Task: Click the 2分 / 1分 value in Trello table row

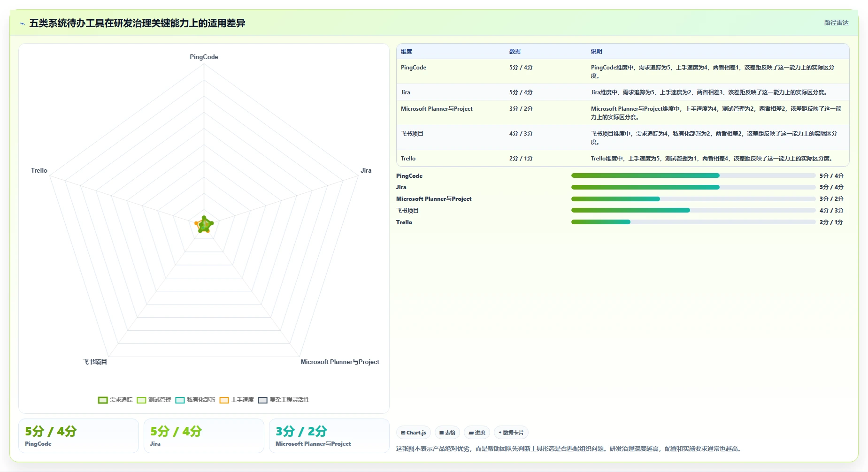Action: click(x=521, y=159)
